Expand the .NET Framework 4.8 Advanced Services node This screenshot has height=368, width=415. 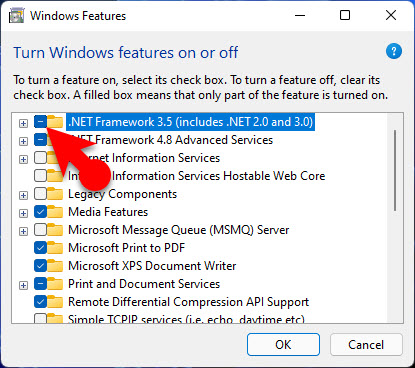(x=23, y=141)
